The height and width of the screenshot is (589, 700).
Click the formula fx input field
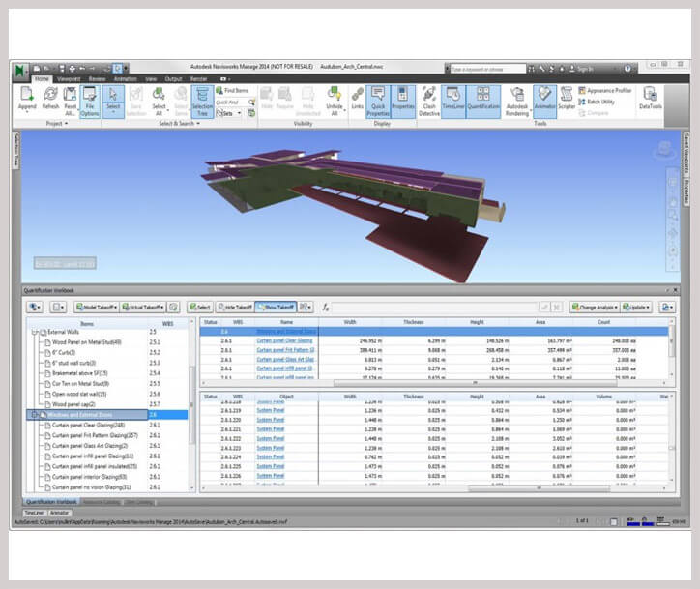434,308
